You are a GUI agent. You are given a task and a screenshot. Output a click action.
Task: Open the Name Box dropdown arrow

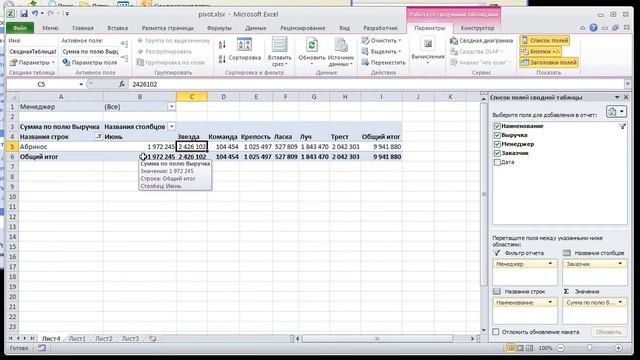[x=81, y=84]
